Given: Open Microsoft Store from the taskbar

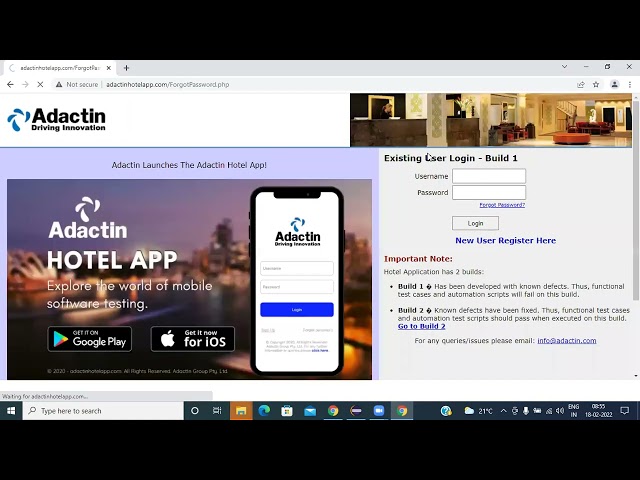Looking at the screenshot, I should (287, 411).
